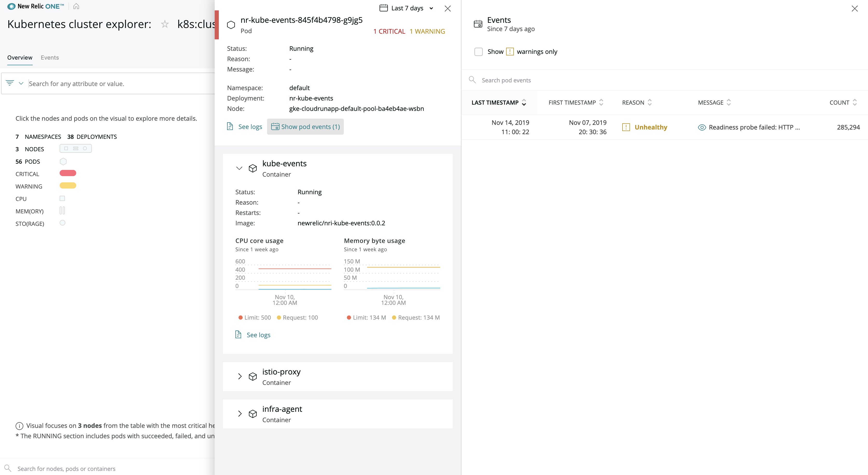Click the CRITICAL red legend swatch
Image resolution: width=868 pixels, height=475 pixels.
pos(68,173)
